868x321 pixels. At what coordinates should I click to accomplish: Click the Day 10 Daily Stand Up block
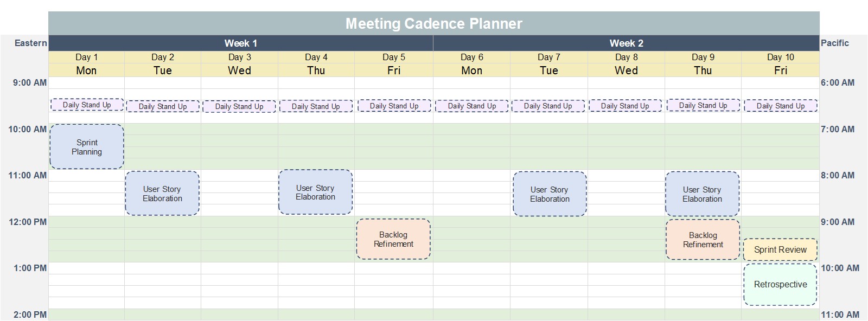coord(781,106)
